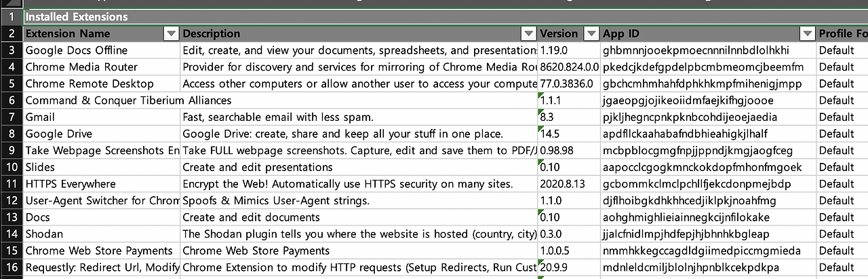Select version cell 2020.8.13
Screen dimensions: 868x279
click(x=570, y=184)
